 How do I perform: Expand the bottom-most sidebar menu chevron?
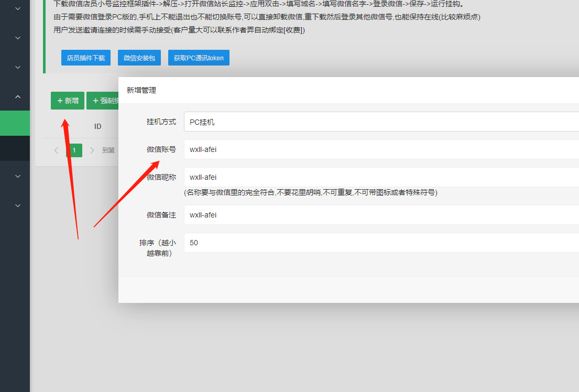(x=18, y=206)
